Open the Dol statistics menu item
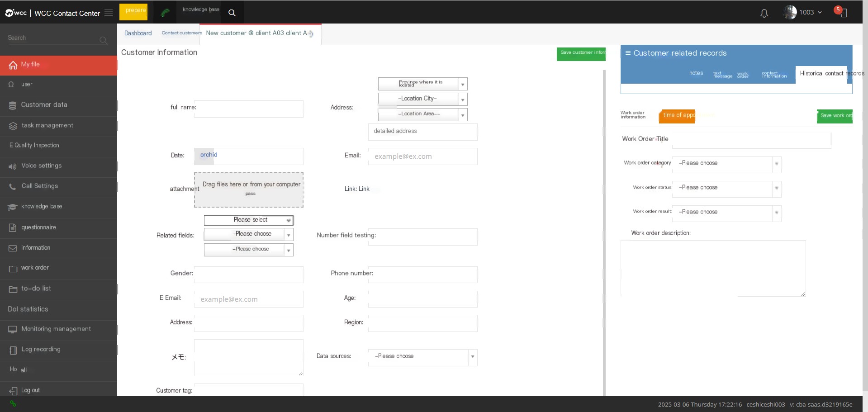The width and height of the screenshot is (868, 412). (x=59, y=309)
